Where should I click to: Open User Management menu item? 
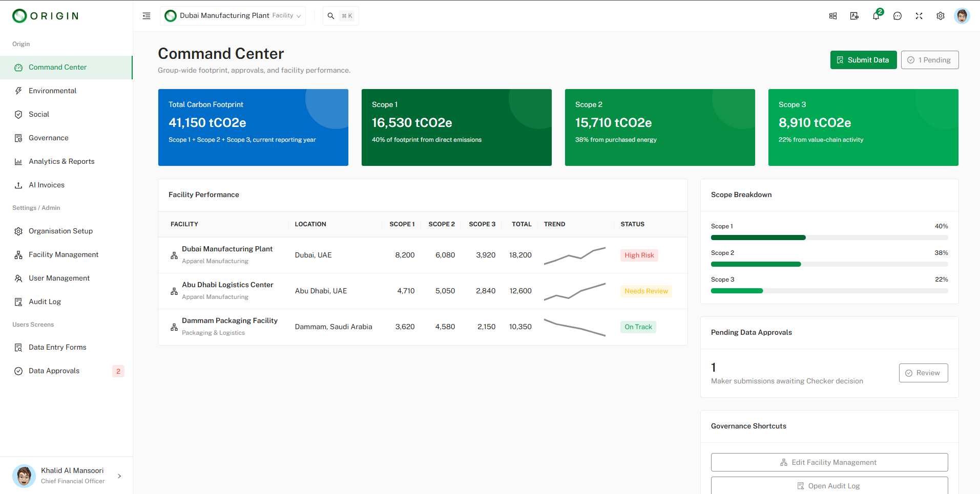(x=66, y=278)
